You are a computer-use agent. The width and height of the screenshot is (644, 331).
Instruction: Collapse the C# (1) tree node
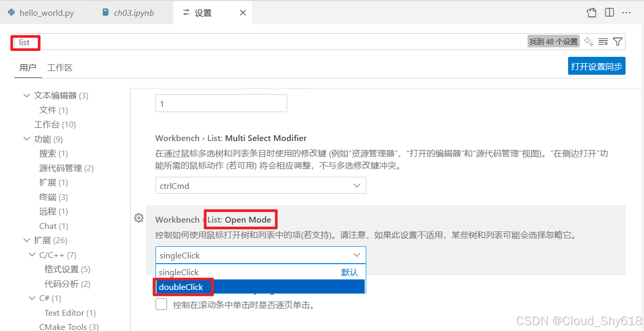(x=32, y=298)
